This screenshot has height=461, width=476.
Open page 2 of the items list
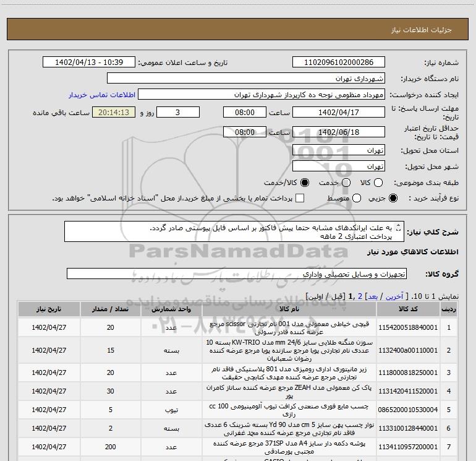[360, 296]
